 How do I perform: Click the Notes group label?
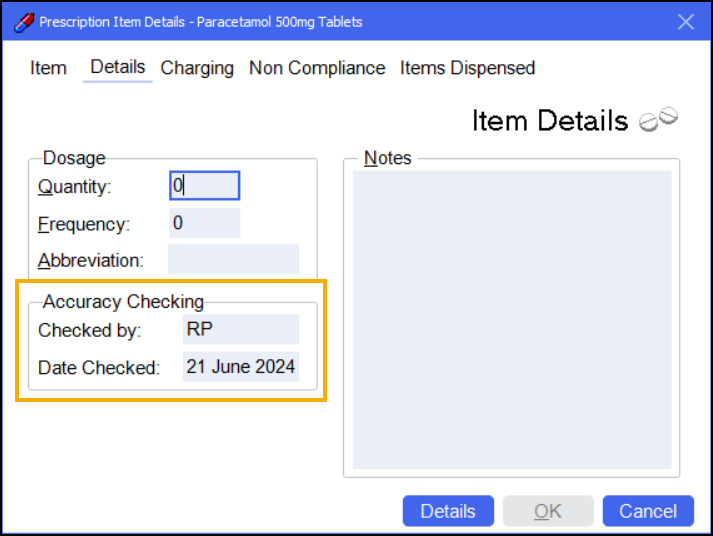click(387, 158)
